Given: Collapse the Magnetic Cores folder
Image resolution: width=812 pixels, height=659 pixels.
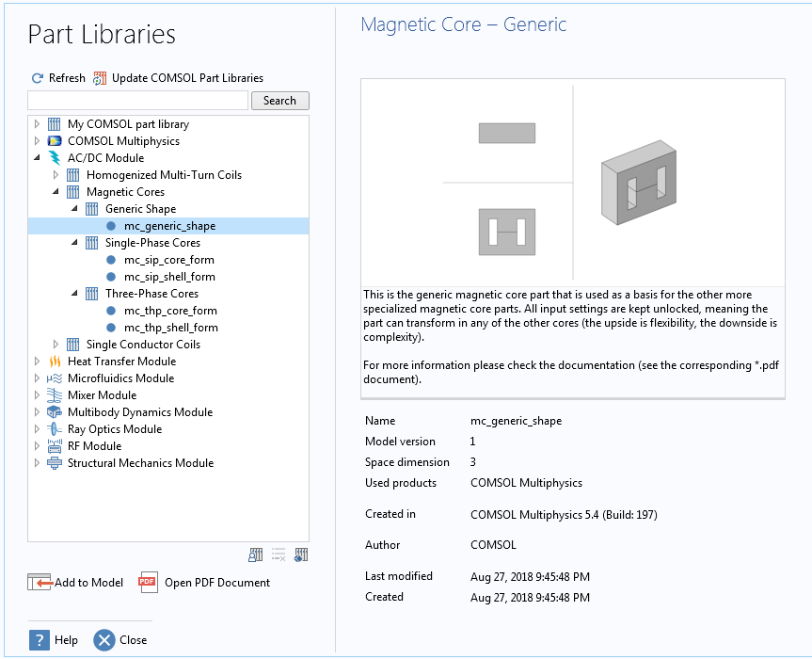Looking at the screenshot, I should (56, 192).
